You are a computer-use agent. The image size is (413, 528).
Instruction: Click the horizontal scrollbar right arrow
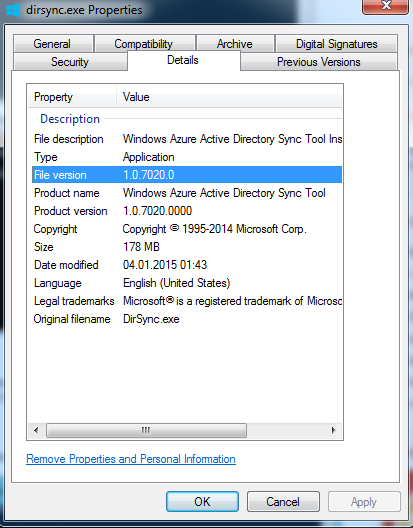(x=333, y=430)
